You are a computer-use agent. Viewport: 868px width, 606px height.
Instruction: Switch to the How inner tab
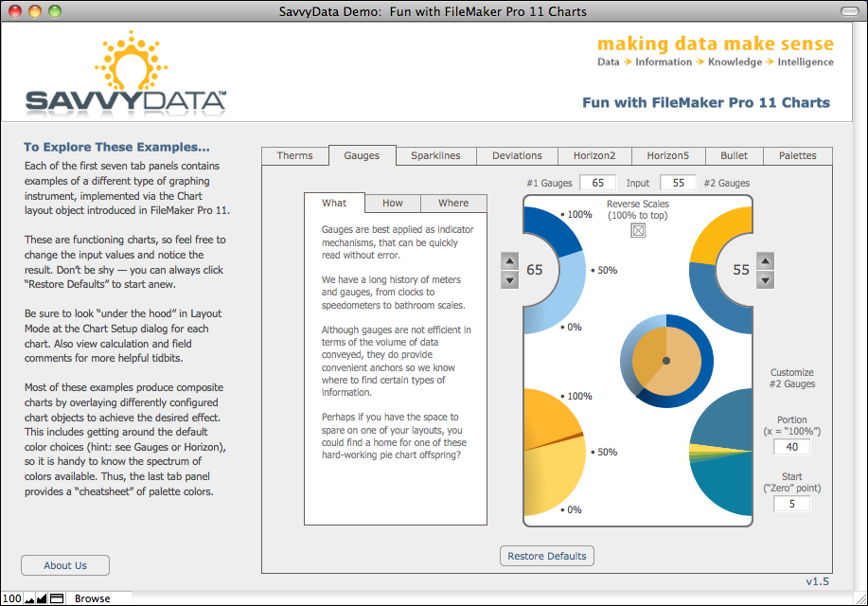tap(393, 204)
